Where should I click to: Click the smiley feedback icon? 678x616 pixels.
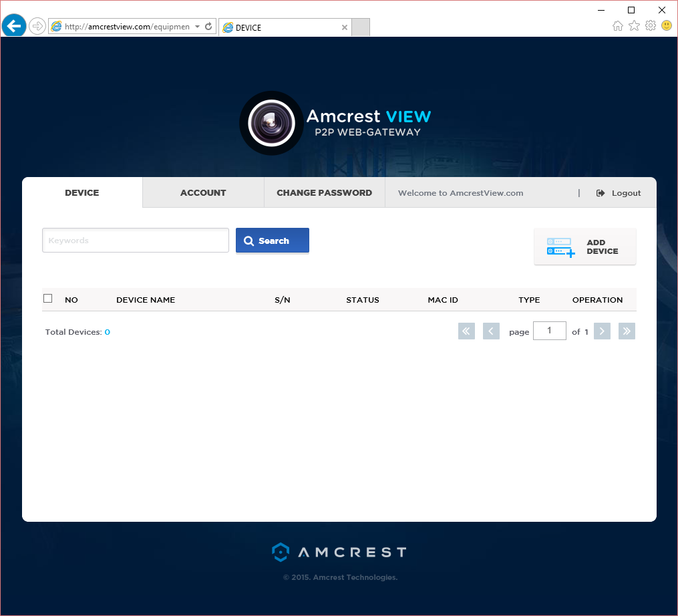[x=667, y=26]
